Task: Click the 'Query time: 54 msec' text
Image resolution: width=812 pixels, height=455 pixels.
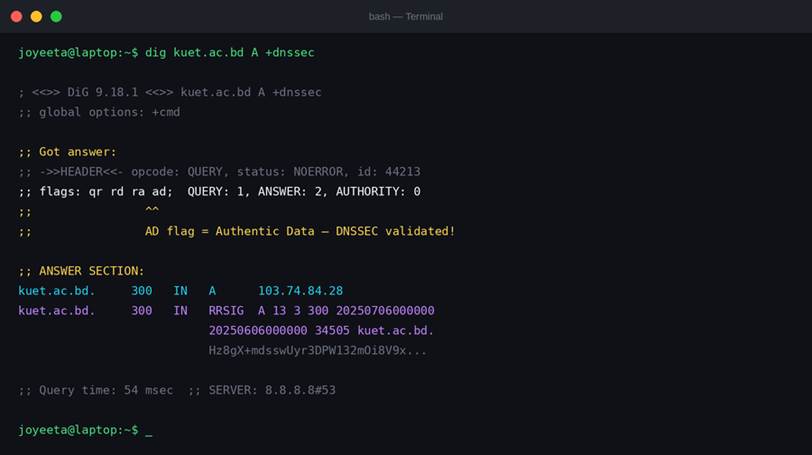Action: pyautogui.click(x=106, y=390)
